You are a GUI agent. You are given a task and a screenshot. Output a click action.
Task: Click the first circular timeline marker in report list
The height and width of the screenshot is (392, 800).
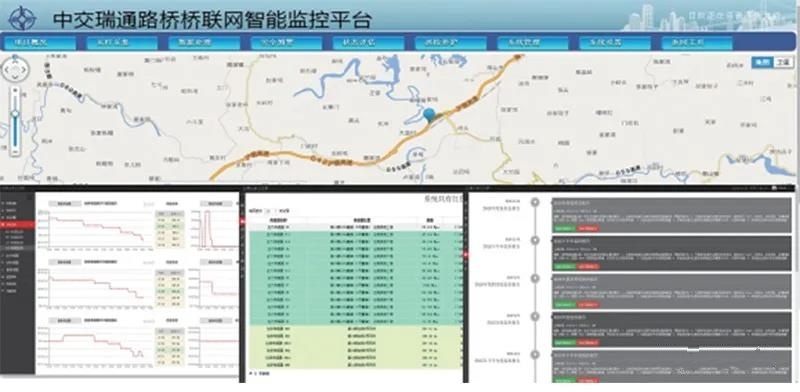(x=535, y=202)
